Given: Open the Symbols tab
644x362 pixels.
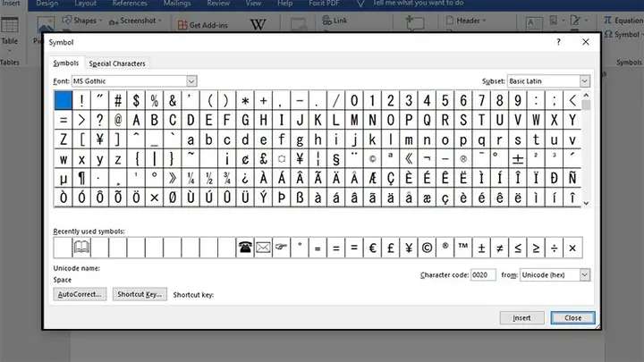Looking at the screenshot, I should pos(66,63).
